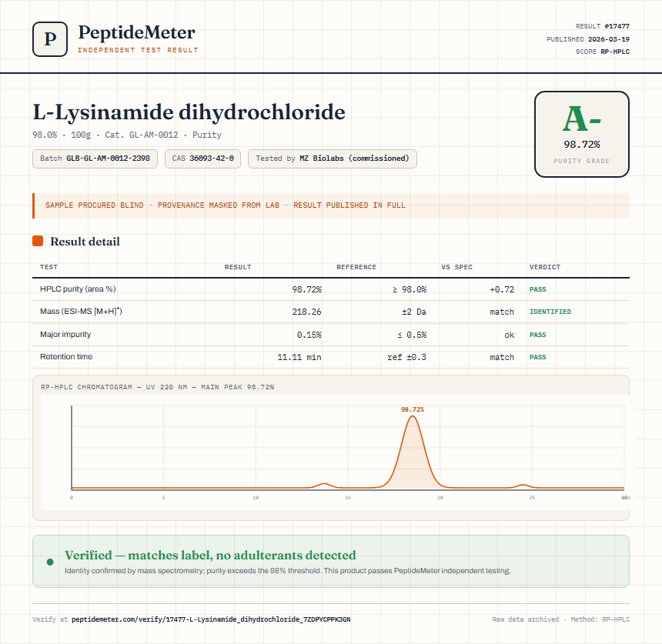Click the Major impurity row label

tap(65, 334)
